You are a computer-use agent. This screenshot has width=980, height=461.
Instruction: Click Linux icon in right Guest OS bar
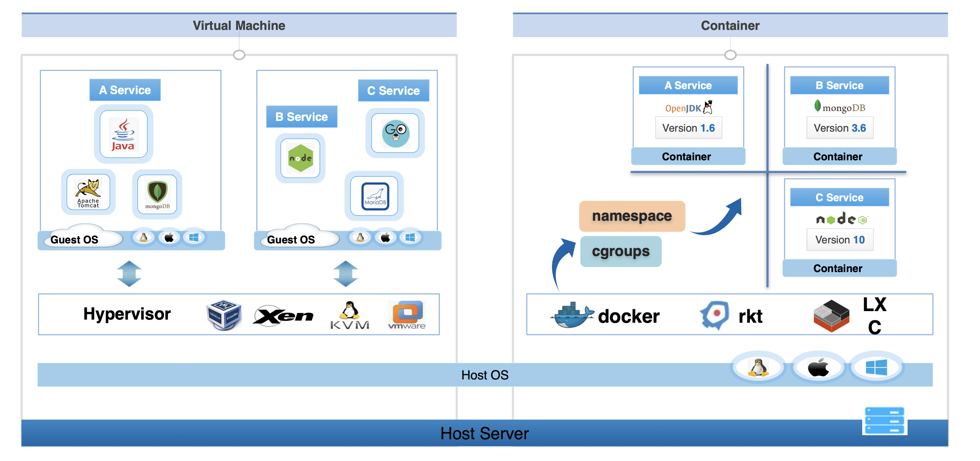point(360,238)
